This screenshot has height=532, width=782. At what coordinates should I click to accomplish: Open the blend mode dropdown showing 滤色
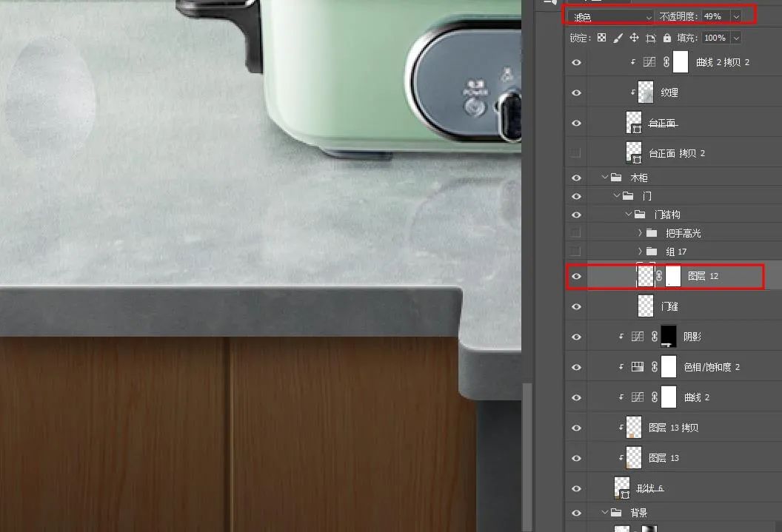click(x=612, y=16)
